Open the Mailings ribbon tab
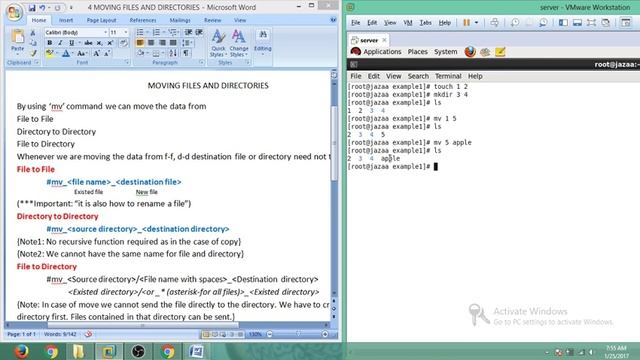 point(180,20)
